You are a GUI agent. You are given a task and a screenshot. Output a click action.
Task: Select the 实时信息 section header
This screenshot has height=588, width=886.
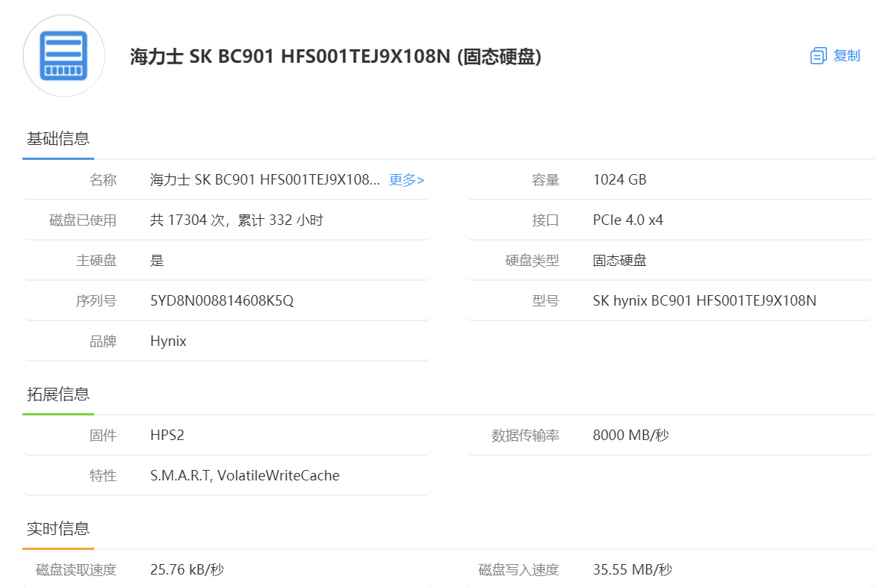tap(58, 529)
